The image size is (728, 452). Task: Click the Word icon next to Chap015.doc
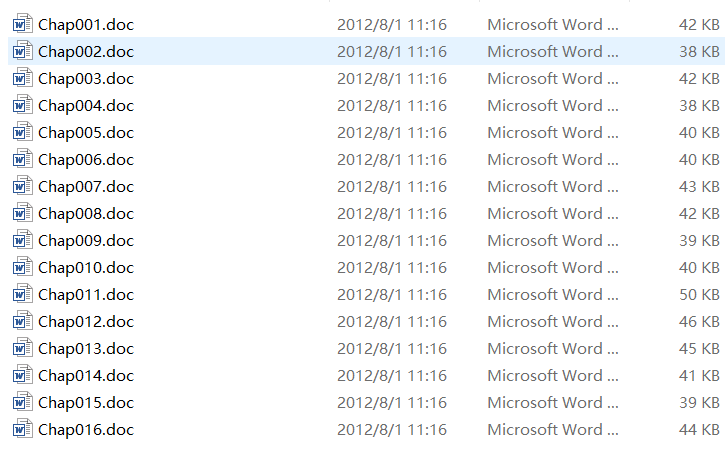pyautogui.click(x=22, y=402)
